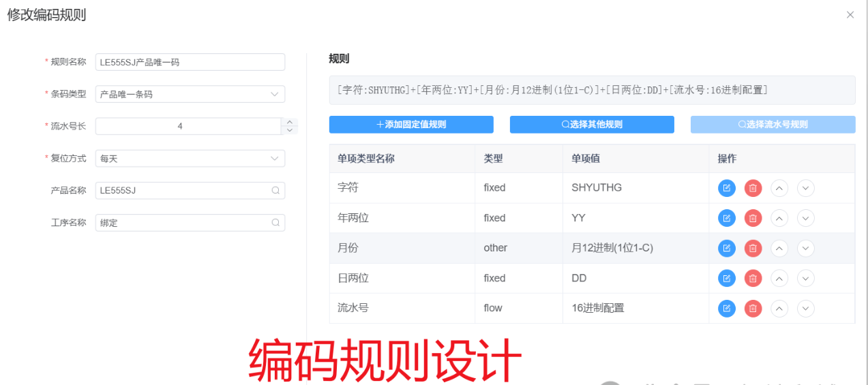Image resolution: width=868 pixels, height=385 pixels.
Task: Click the 选择流水号规则 button
Action: (x=773, y=125)
